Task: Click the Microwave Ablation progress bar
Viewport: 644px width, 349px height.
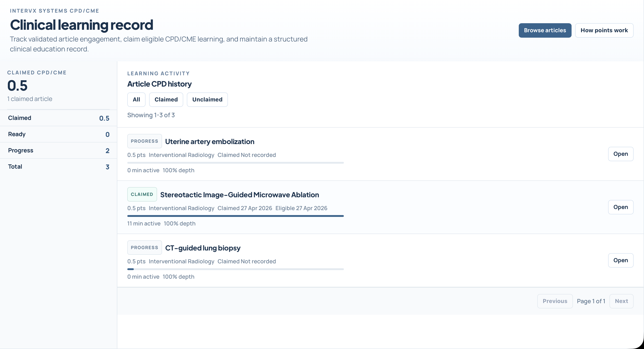Action: pos(235,216)
